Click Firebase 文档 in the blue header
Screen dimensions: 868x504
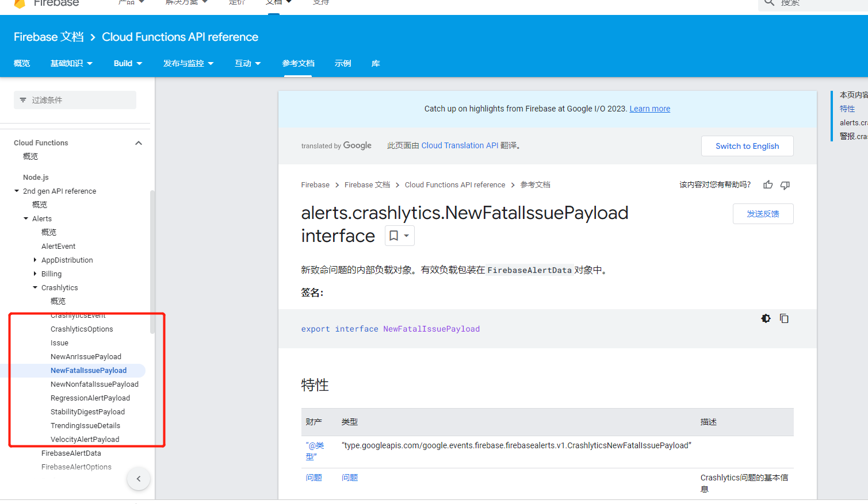coord(49,37)
